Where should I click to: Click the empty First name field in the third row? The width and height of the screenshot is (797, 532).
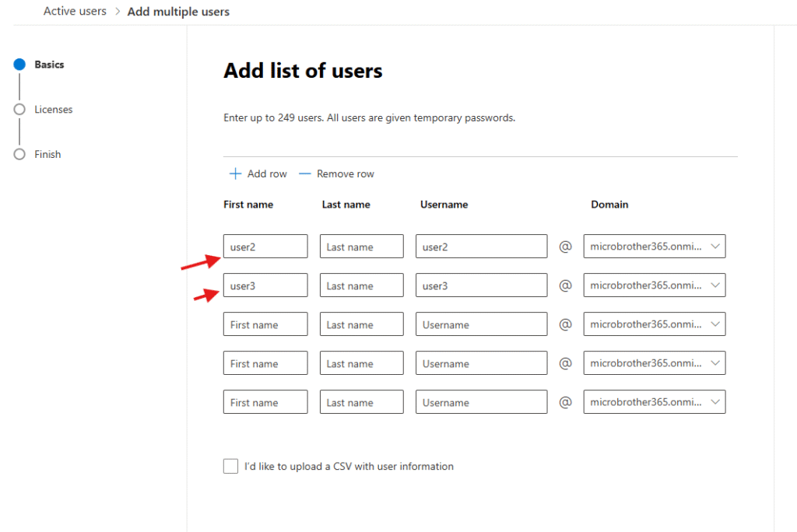coord(265,324)
